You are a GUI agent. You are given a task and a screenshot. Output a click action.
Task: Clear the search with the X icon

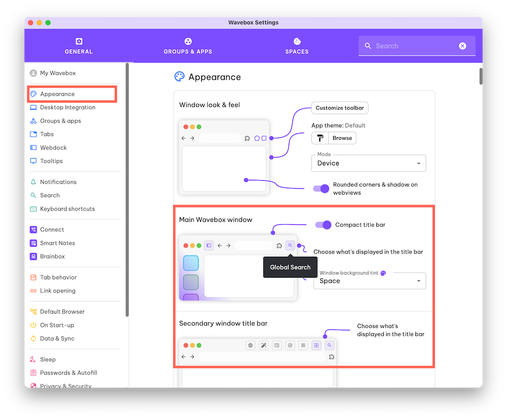[x=462, y=46]
